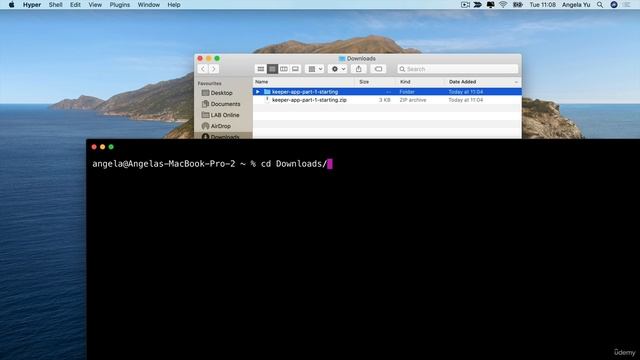The height and width of the screenshot is (360, 640).
Task: Switch Finder to column view
Action: pyautogui.click(x=284, y=69)
